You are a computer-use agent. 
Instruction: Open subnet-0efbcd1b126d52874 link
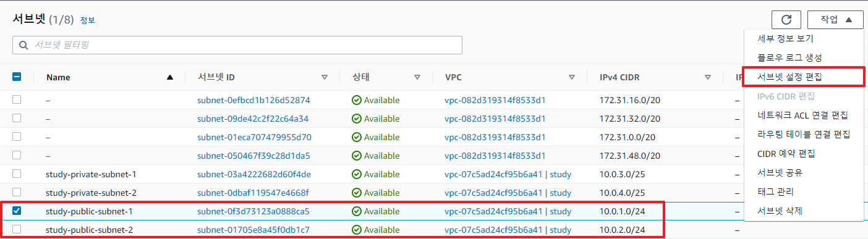point(253,100)
